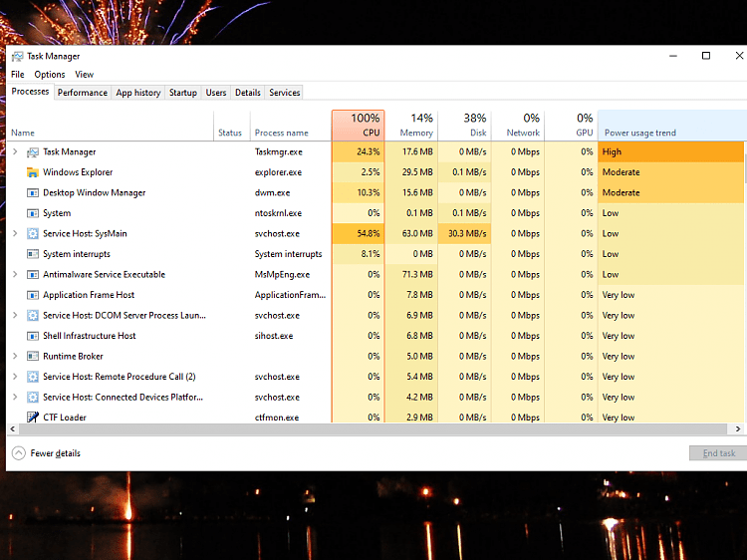Click the Desktop Window Manager icon
This screenshot has width=747, height=560.
pos(33,193)
